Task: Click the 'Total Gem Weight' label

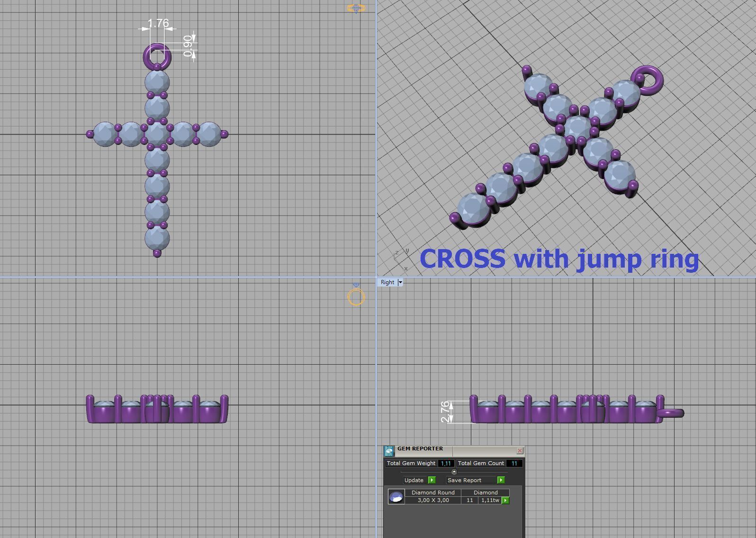Action: [x=411, y=463]
